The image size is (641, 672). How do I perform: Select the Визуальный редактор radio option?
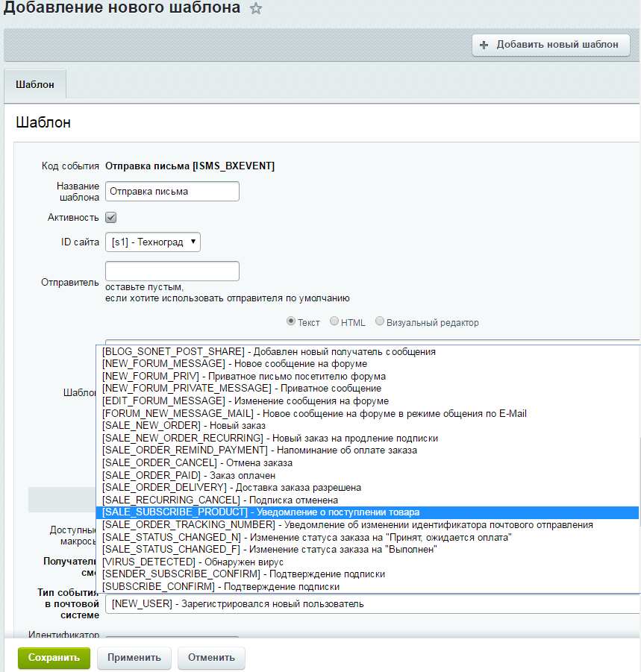pos(380,322)
